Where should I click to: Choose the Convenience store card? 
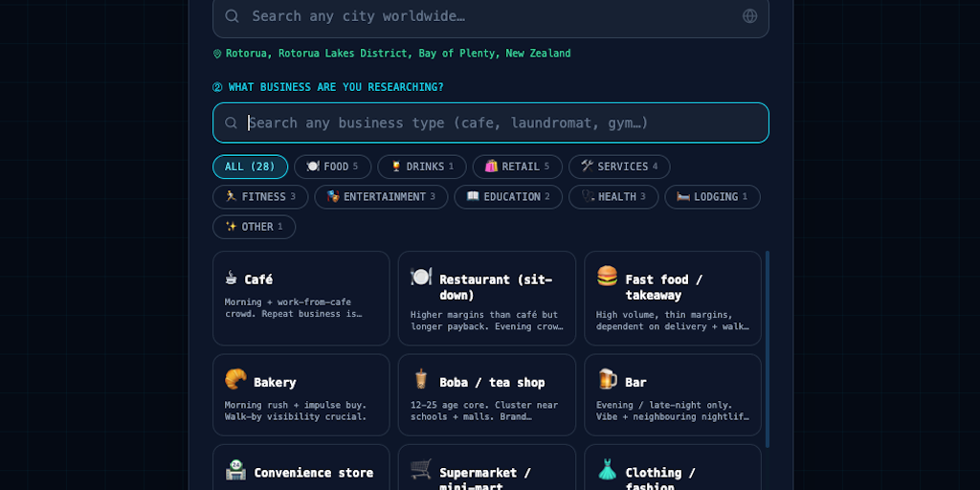click(x=301, y=467)
